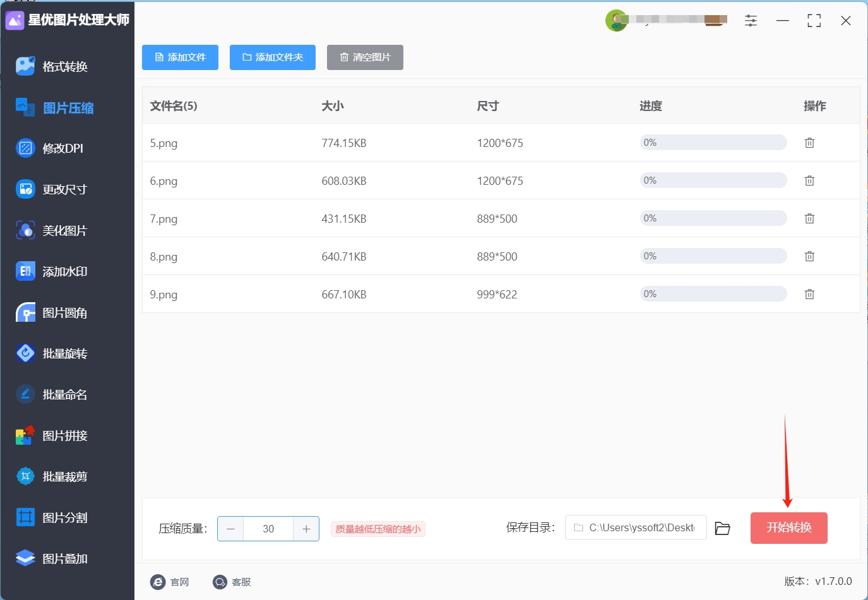Image resolution: width=868 pixels, height=600 pixels.
Task: Click the 清空图片 clear images button
Action: coord(365,57)
